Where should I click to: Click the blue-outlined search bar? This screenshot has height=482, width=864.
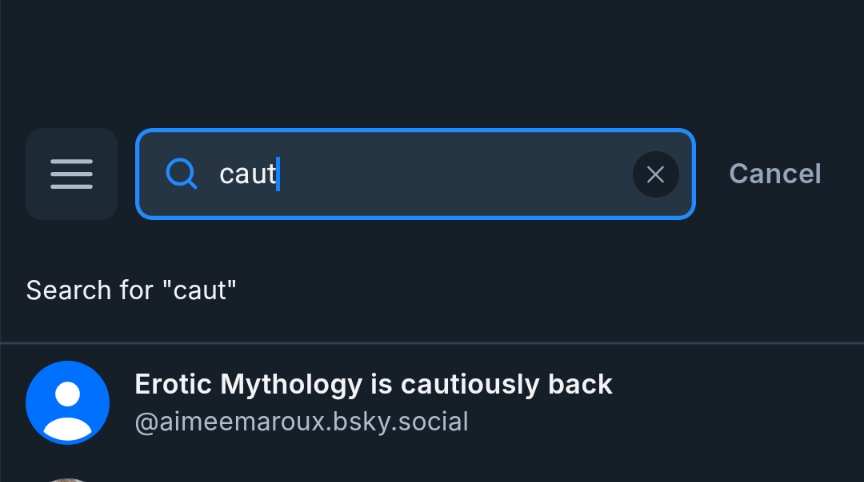point(420,174)
